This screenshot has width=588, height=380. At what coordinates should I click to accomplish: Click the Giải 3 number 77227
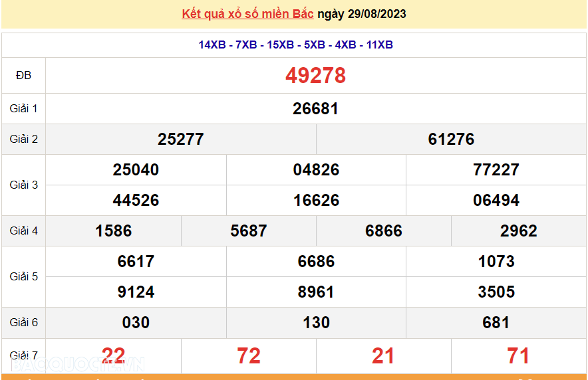click(x=496, y=169)
